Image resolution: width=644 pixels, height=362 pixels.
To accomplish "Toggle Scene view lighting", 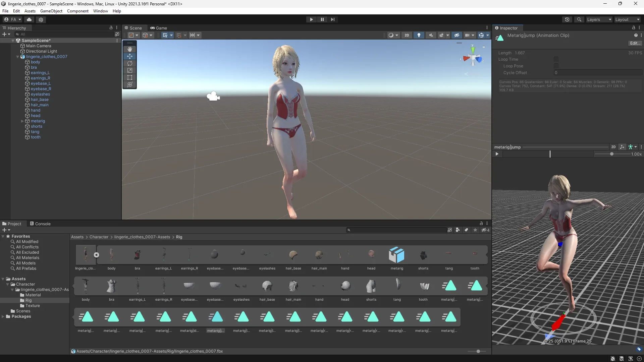I will [418, 35].
